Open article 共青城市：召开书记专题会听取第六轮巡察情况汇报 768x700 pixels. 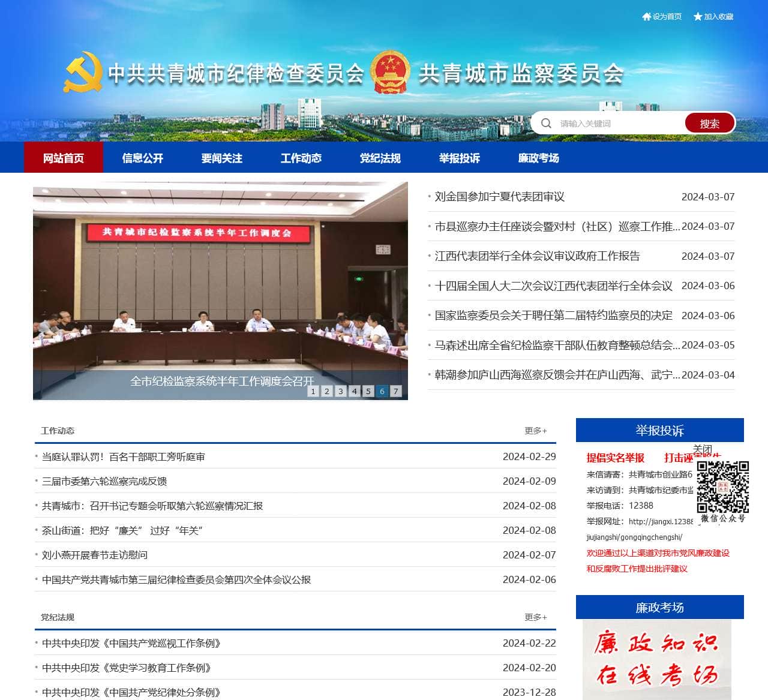coord(152,506)
